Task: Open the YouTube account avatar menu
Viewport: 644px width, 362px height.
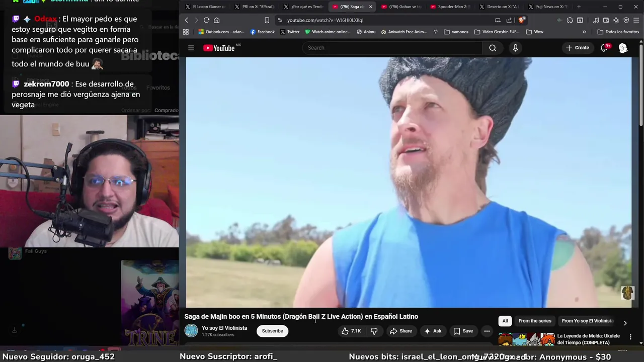Action: coord(623,48)
